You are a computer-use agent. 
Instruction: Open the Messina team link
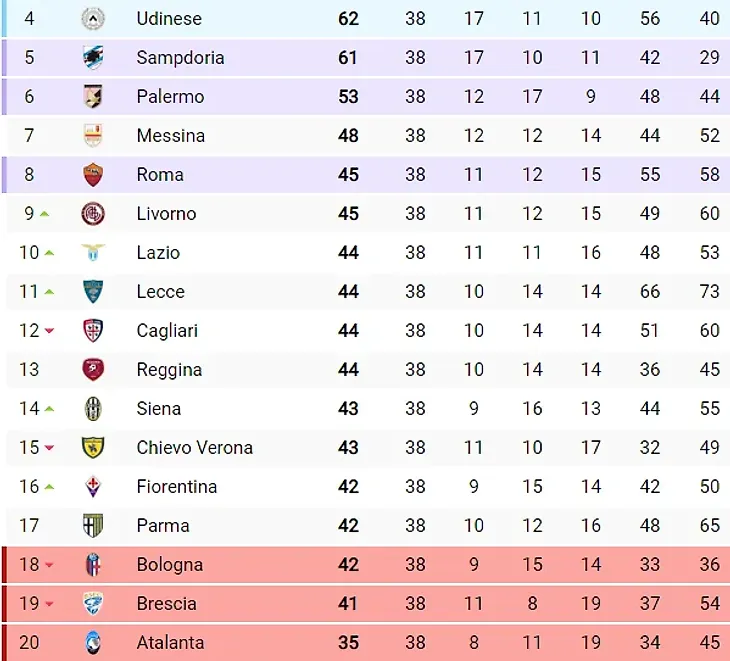click(170, 135)
